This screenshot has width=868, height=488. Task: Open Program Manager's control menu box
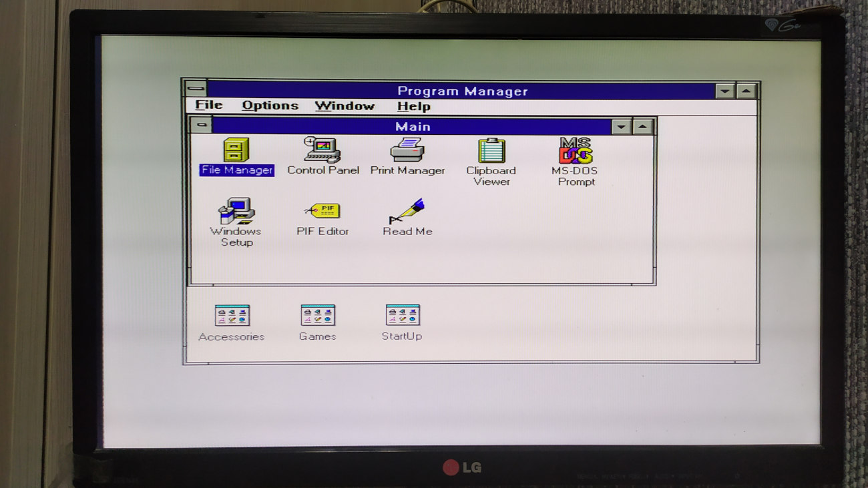(196, 88)
